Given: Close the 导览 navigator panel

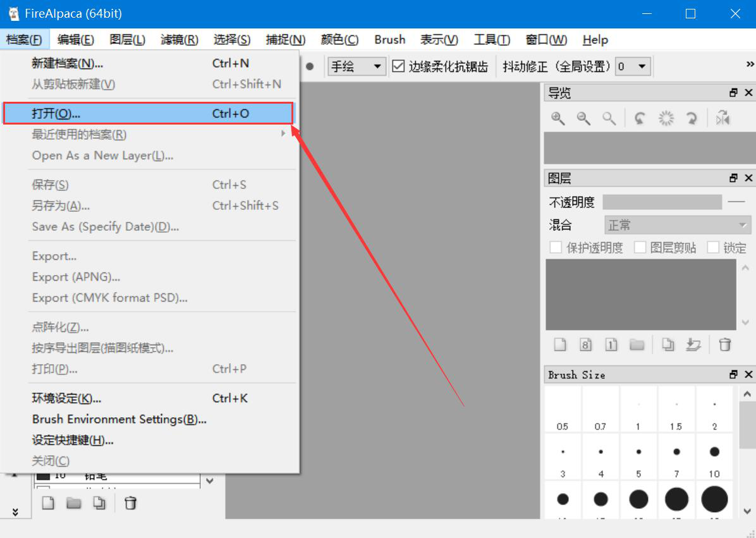Looking at the screenshot, I should (748, 92).
